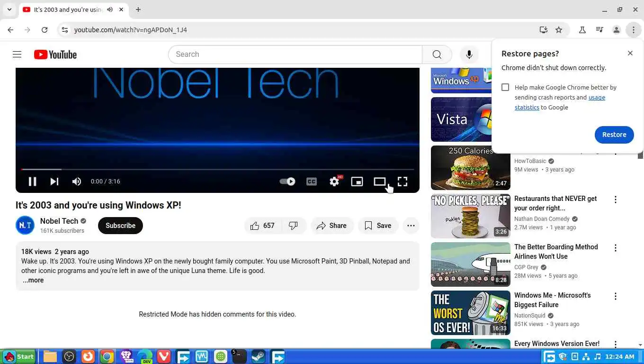
Task: Open the usage statistics link
Action: pyautogui.click(x=560, y=102)
